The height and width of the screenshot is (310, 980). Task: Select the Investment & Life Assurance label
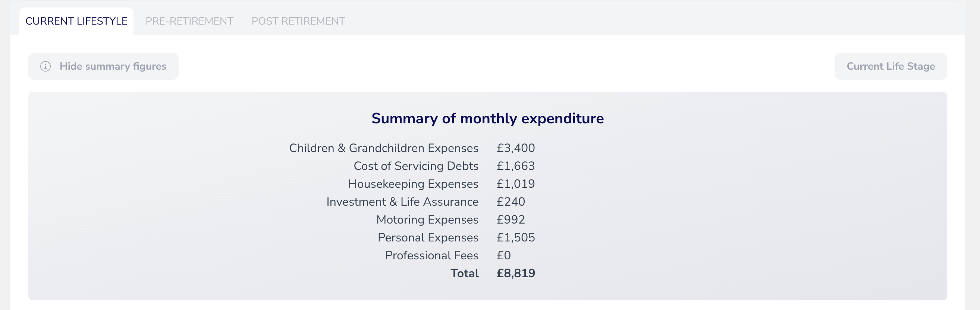coord(402,202)
